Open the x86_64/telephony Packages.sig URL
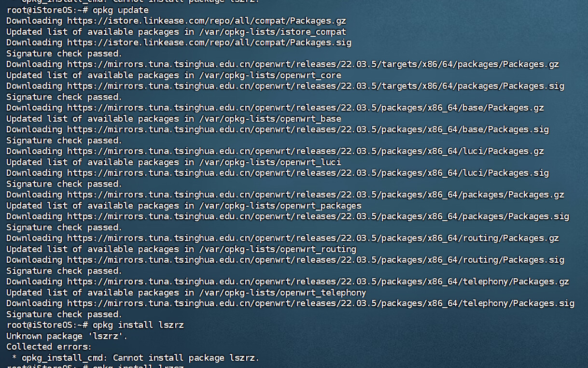 pyautogui.click(x=321, y=303)
